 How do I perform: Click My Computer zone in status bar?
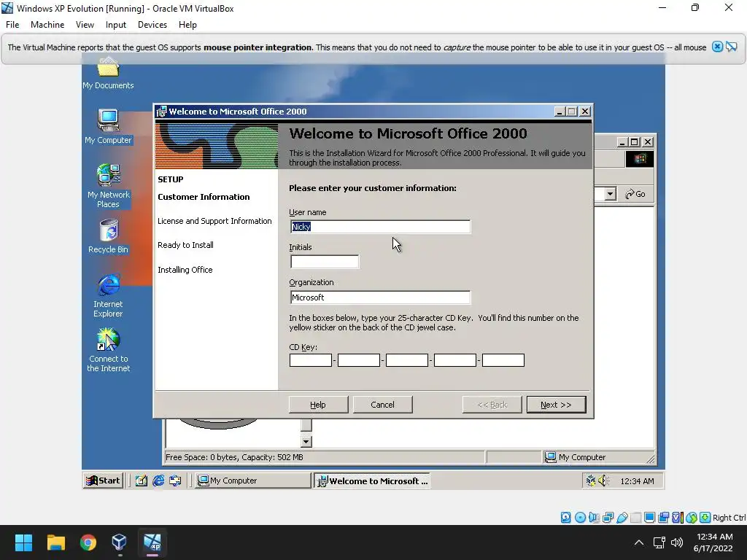576,457
